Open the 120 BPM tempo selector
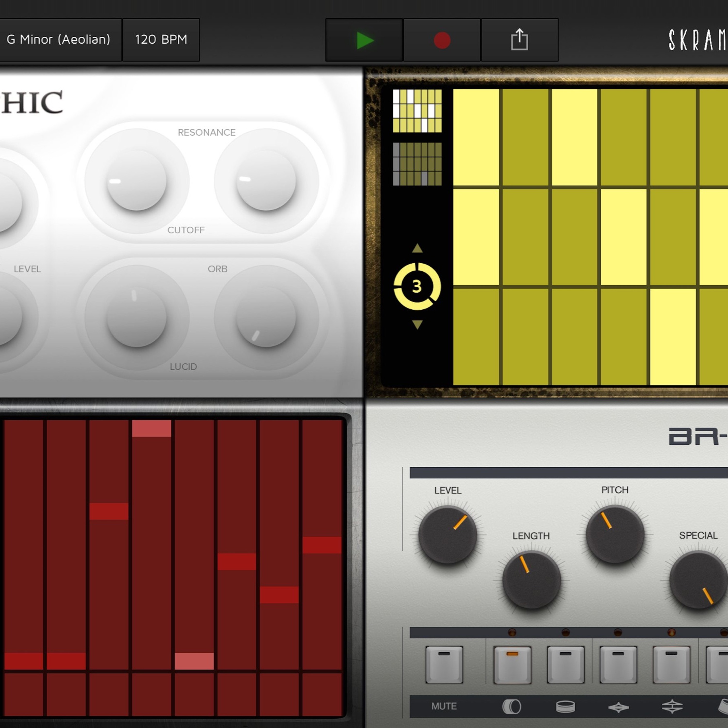Screen dimensions: 728x728 click(161, 40)
